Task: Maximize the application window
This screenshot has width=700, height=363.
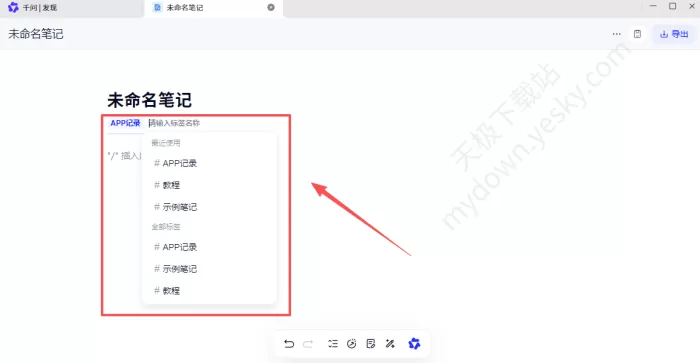Action: 672,6
